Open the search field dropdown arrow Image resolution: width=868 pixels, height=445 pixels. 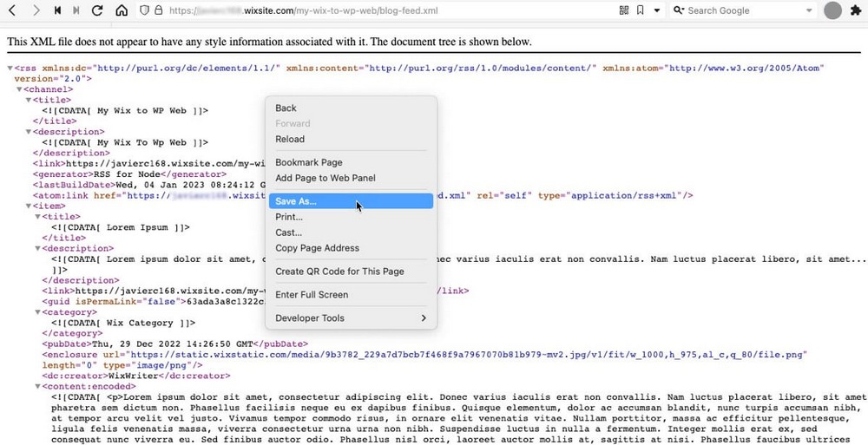point(809,10)
